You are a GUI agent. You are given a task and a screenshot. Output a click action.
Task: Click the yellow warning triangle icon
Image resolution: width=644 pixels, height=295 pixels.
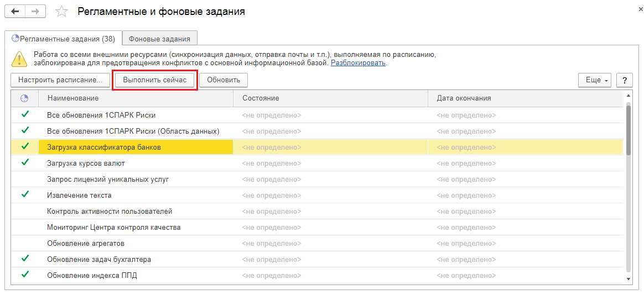click(x=19, y=59)
